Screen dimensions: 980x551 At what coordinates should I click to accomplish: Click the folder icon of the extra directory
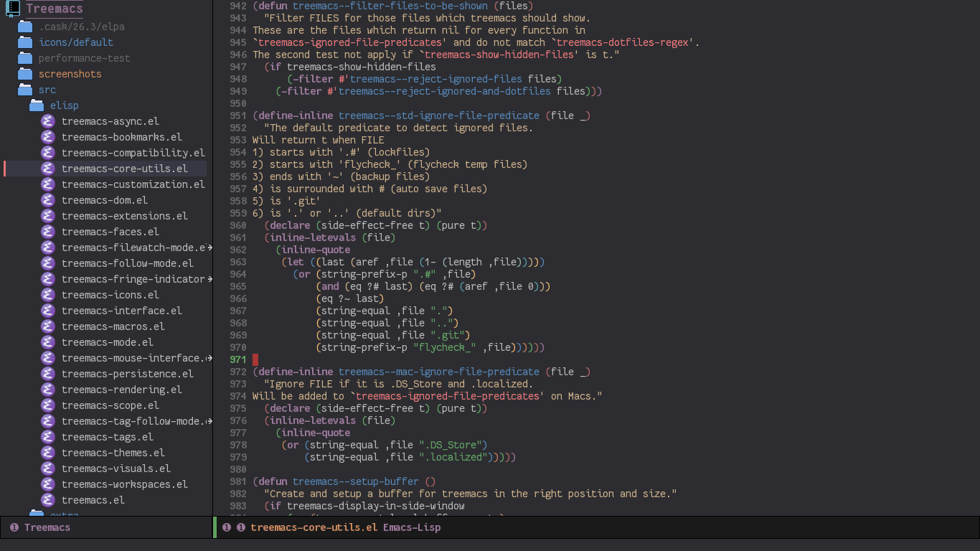tap(36, 514)
